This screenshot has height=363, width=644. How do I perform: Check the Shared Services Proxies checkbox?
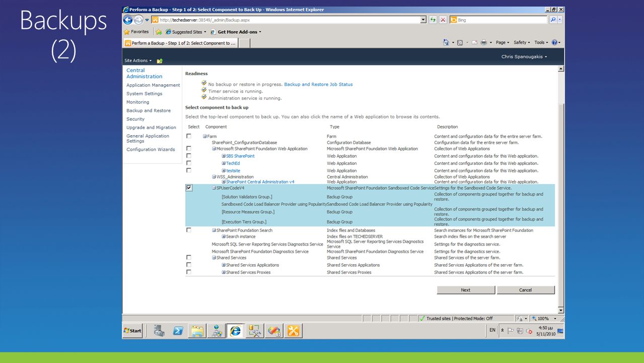tap(189, 272)
